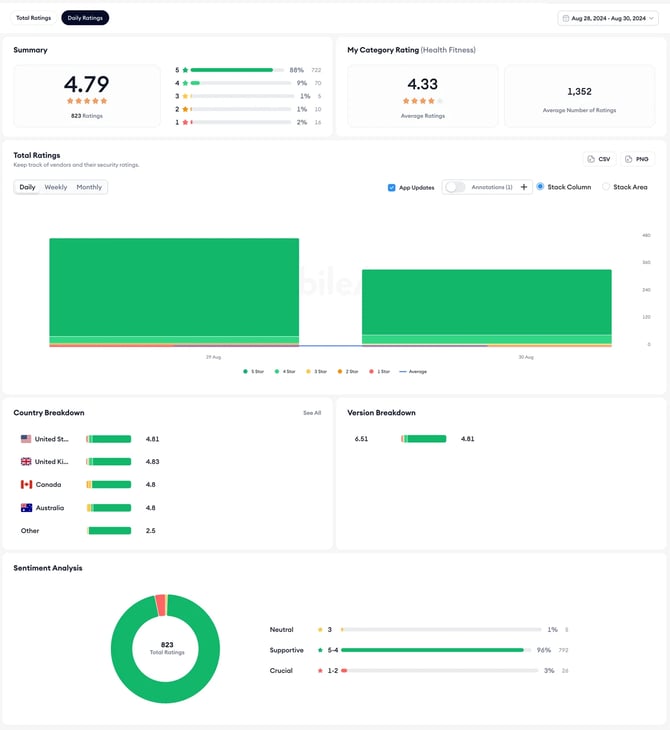This screenshot has height=730, width=670.
Task: Click the PNG export file icon
Action: pos(628,159)
